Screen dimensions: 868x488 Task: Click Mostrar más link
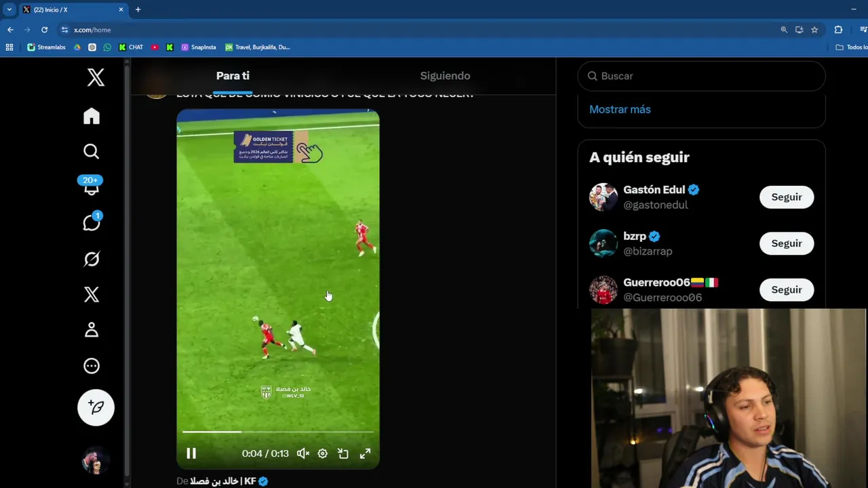[620, 109]
